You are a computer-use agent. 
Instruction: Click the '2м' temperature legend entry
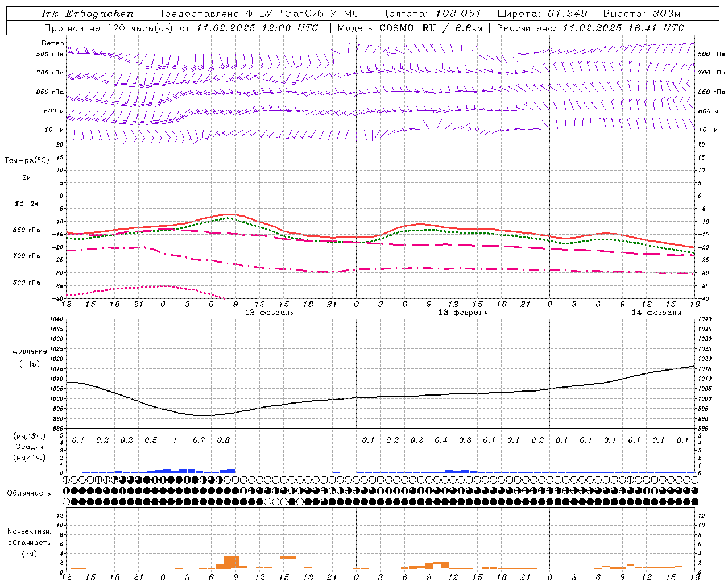tap(27, 177)
